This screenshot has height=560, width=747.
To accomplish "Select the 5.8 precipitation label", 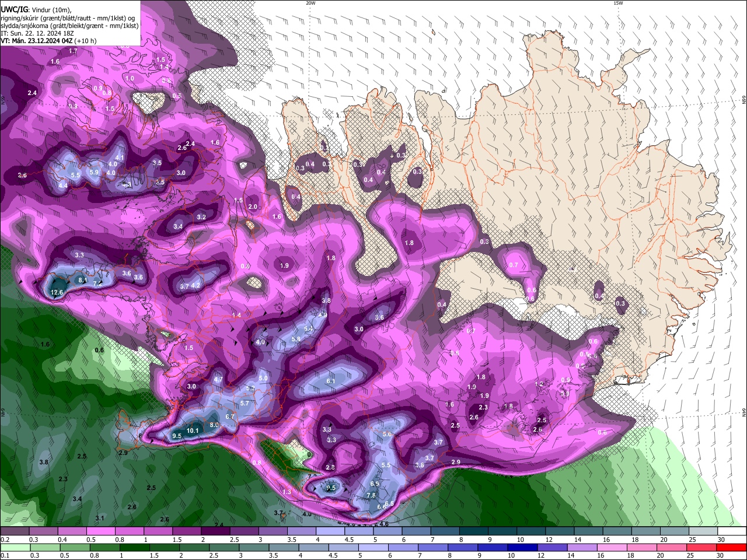I will coord(295,339).
